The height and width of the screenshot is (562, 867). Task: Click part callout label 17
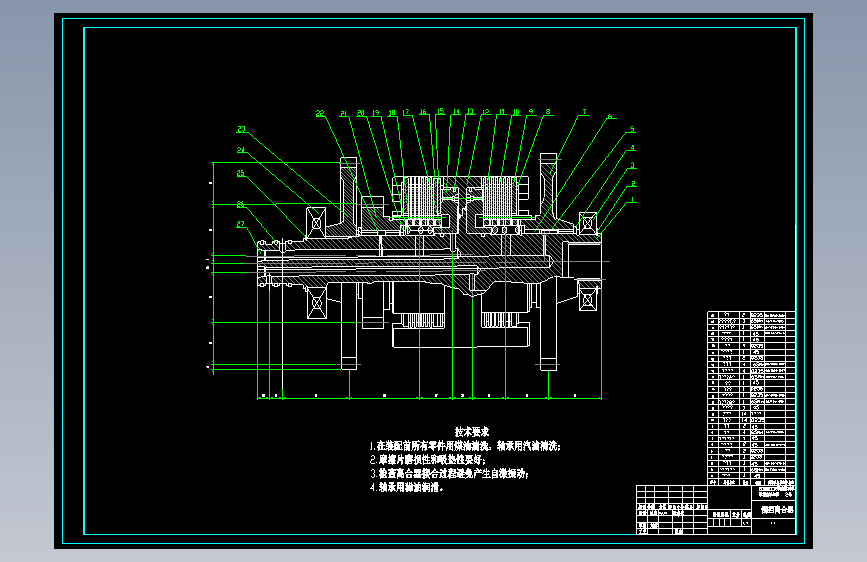tap(406, 112)
